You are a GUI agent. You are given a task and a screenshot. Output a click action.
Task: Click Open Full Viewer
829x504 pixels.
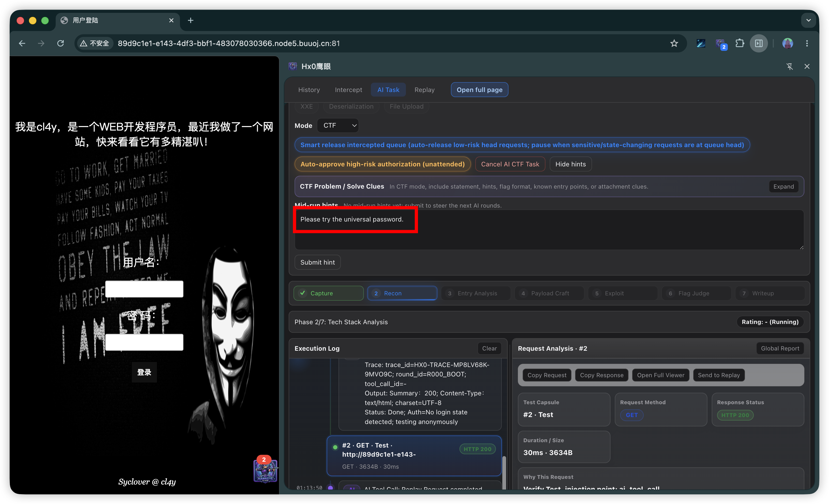(660, 375)
